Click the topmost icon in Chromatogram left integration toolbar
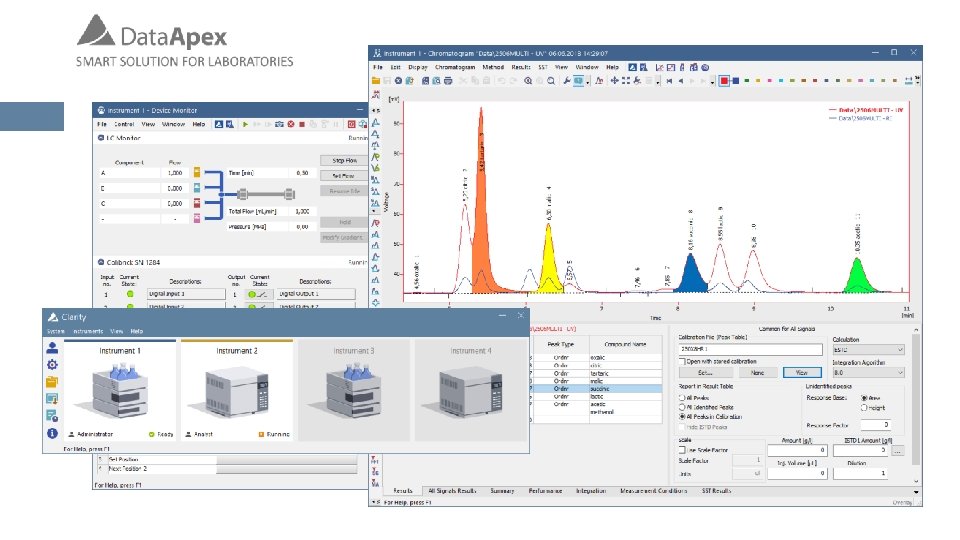Viewport: 960px width, 540px height. tap(375, 95)
